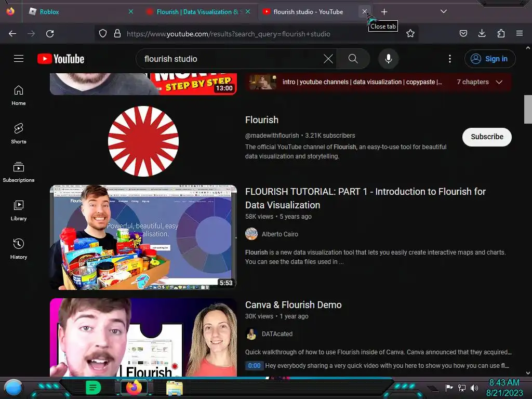The height and width of the screenshot is (399, 532).
Task: Open the volume speaker tray icon
Action: click(x=474, y=388)
